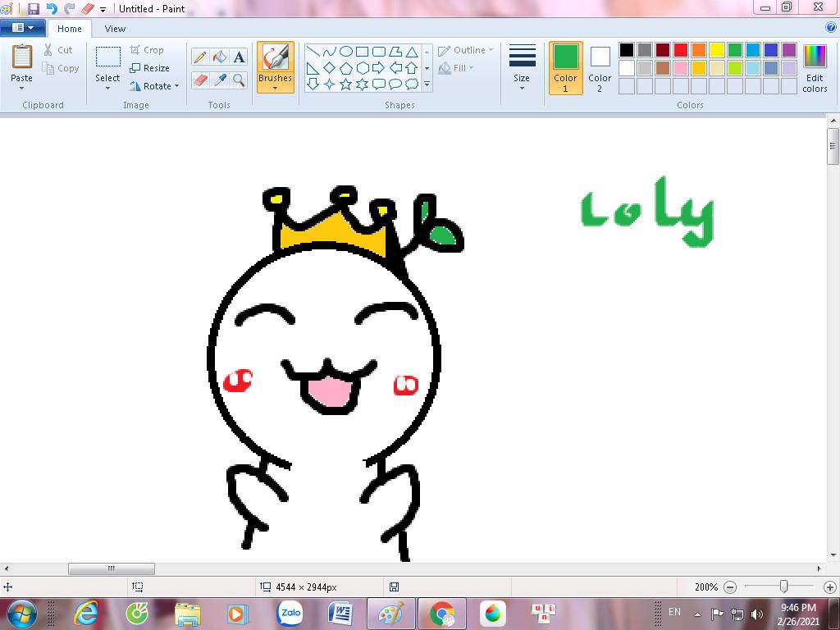Open Microsoft Word from the taskbar

pyautogui.click(x=340, y=613)
